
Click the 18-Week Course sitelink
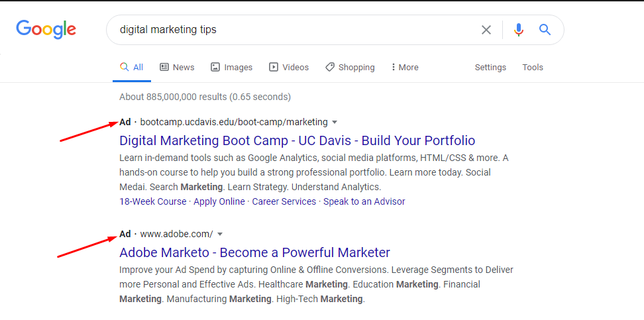click(x=153, y=201)
